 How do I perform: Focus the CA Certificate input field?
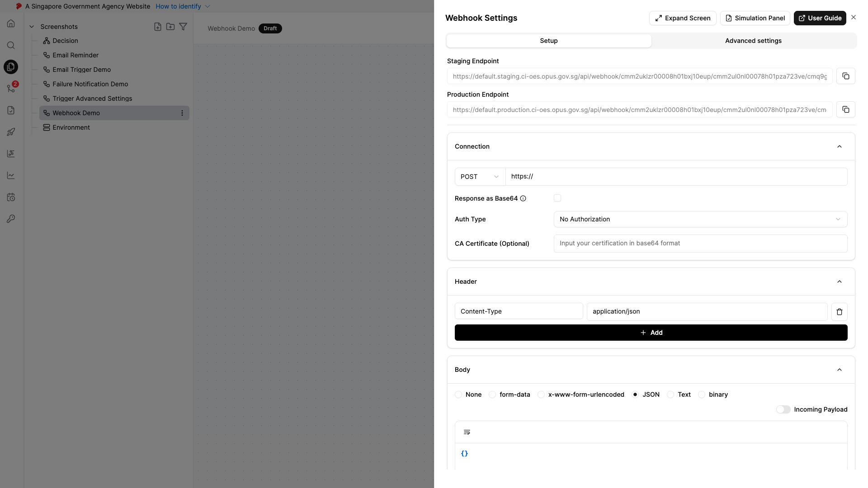click(x=700, y=244)
